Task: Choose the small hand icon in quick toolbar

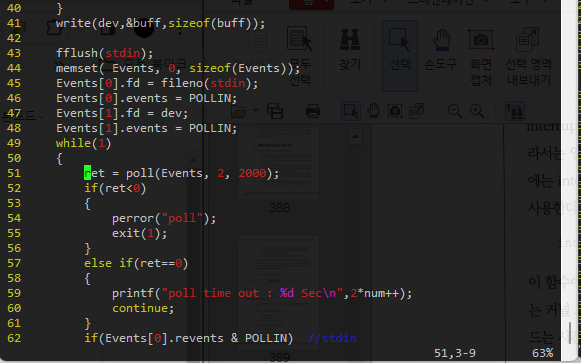Action: pos(373,111)
